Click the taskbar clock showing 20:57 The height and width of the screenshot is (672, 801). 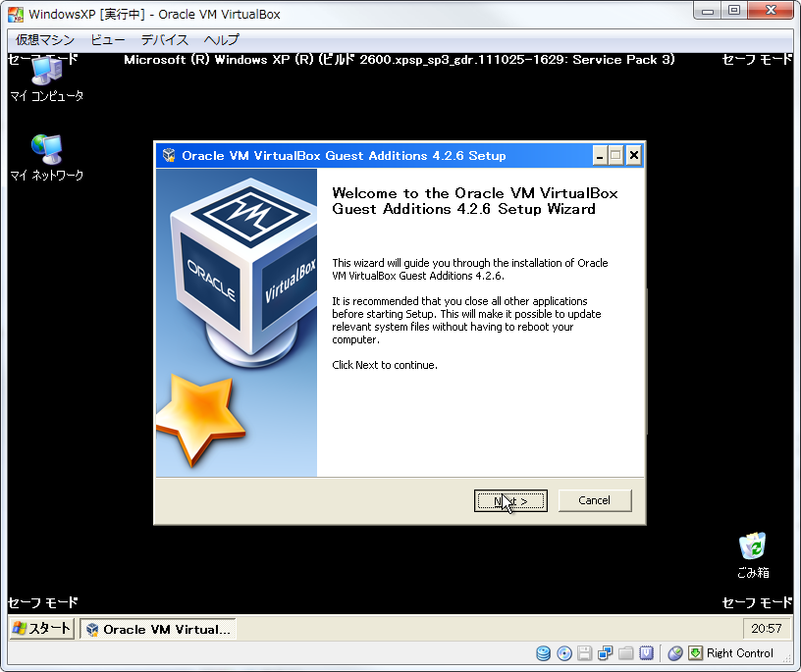click(x=767, y=629)
